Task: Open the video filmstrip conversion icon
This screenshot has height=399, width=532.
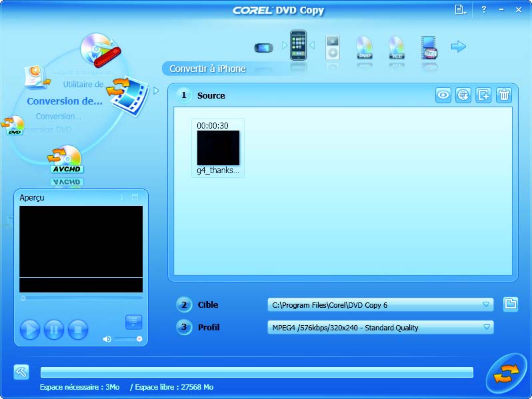Action: point(128,96)
